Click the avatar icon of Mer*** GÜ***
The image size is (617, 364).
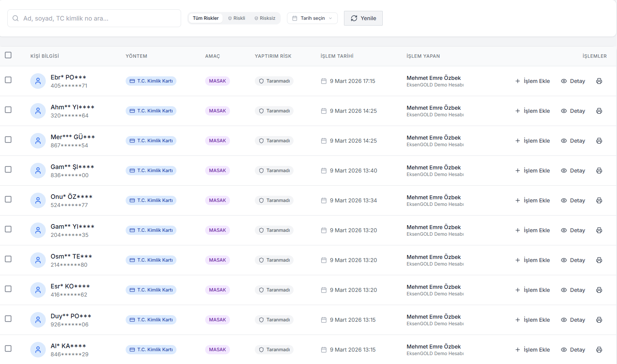[x=38, y=141]
